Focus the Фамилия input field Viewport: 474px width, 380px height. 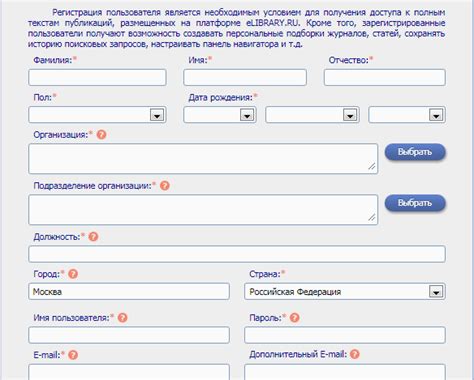97,78
